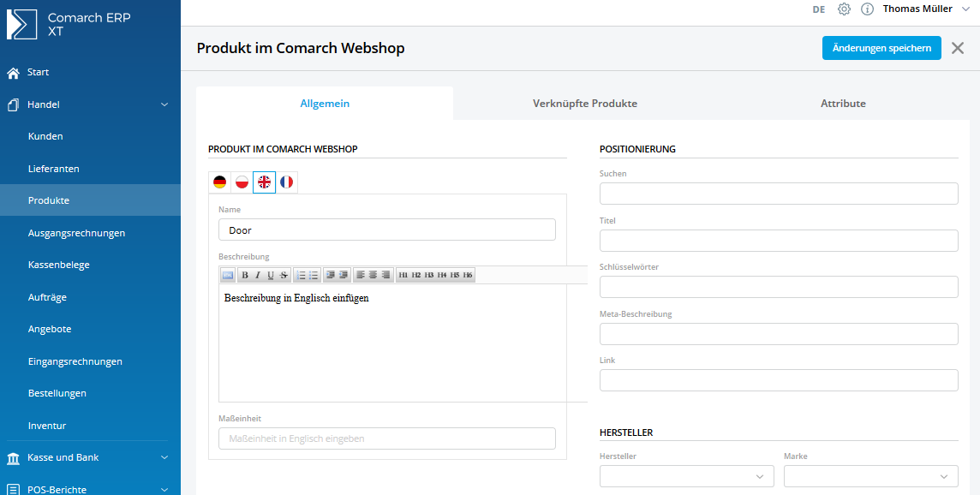
Task: Switch to the Attribute tab
Action: [x=843, y=104]
